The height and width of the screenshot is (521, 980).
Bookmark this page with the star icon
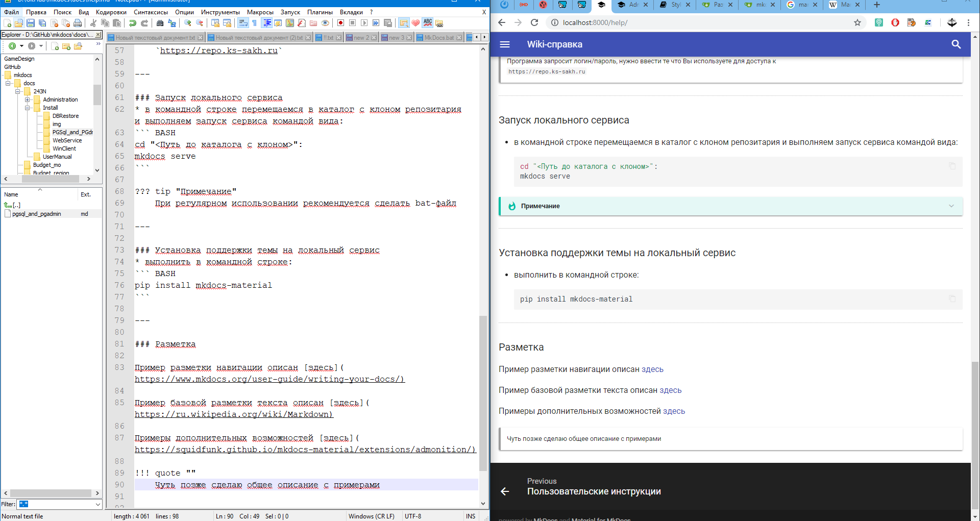(x=857, y=22)
